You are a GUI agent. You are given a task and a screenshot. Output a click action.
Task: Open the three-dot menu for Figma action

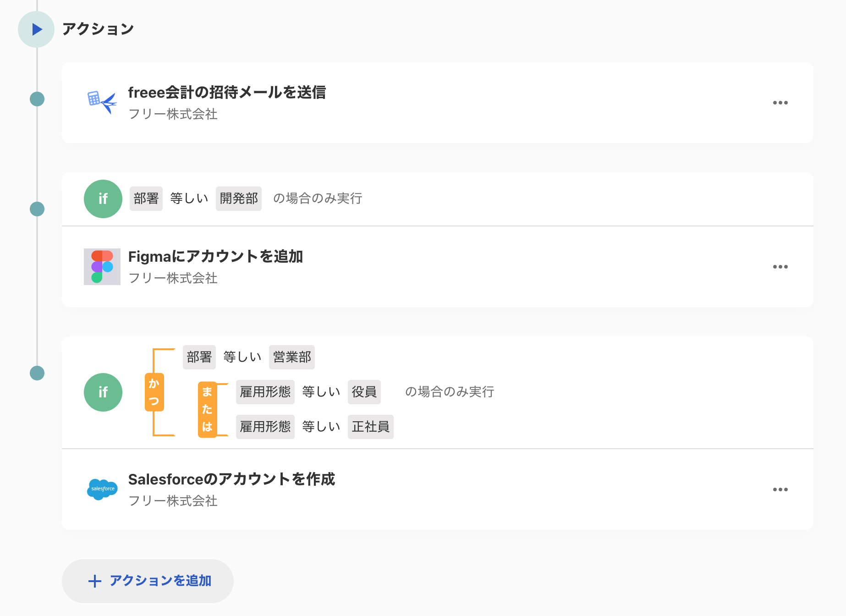coord(780,267)
